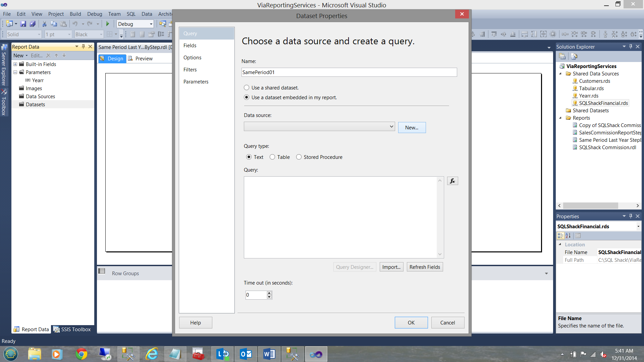Select 'Use a shared dataset' option
This screenshot has height=362, width=644.
pos(247,87)
